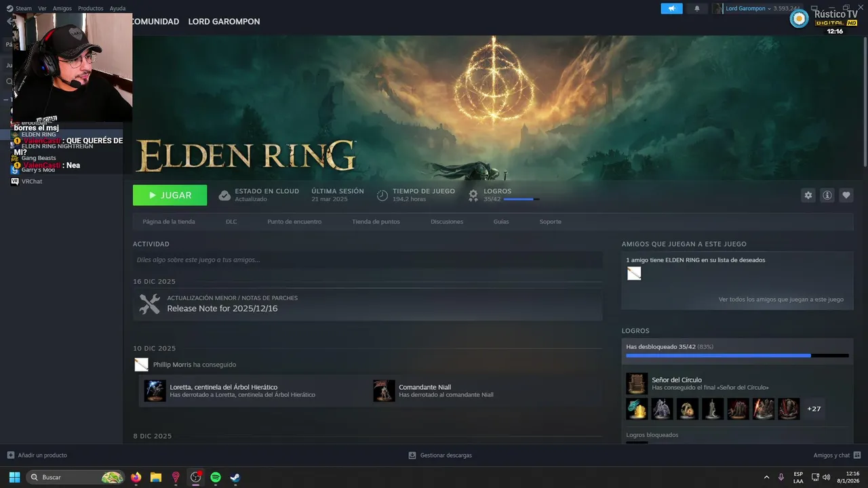
Task: Open the Discusiones link
Action: pos(447,222)
